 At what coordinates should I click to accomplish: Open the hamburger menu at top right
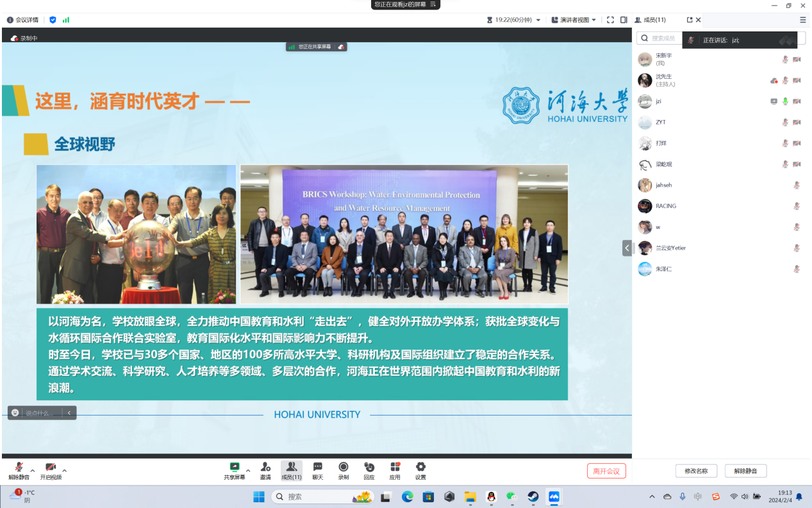(803, 20)
